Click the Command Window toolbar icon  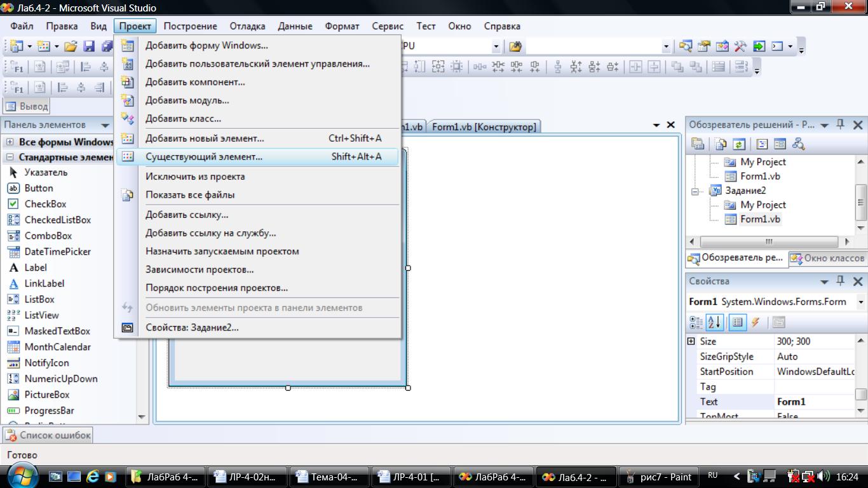[x=777, y=46]
